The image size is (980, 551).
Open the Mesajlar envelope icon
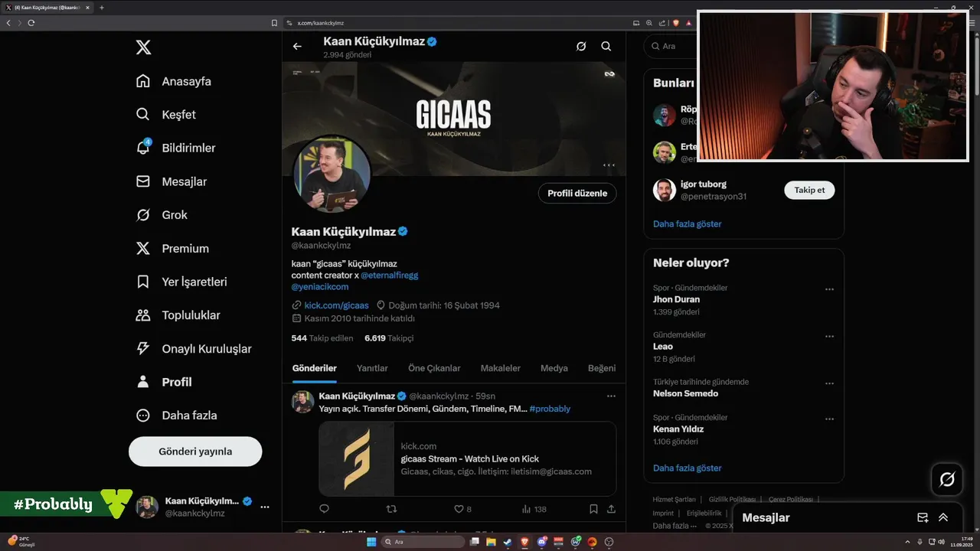click(143, 181)
